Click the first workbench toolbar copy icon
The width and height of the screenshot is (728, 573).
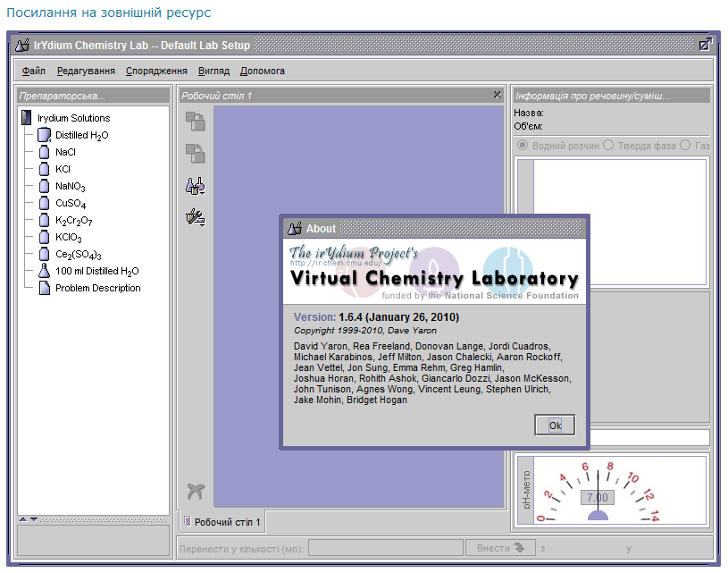tap(196, 122)
